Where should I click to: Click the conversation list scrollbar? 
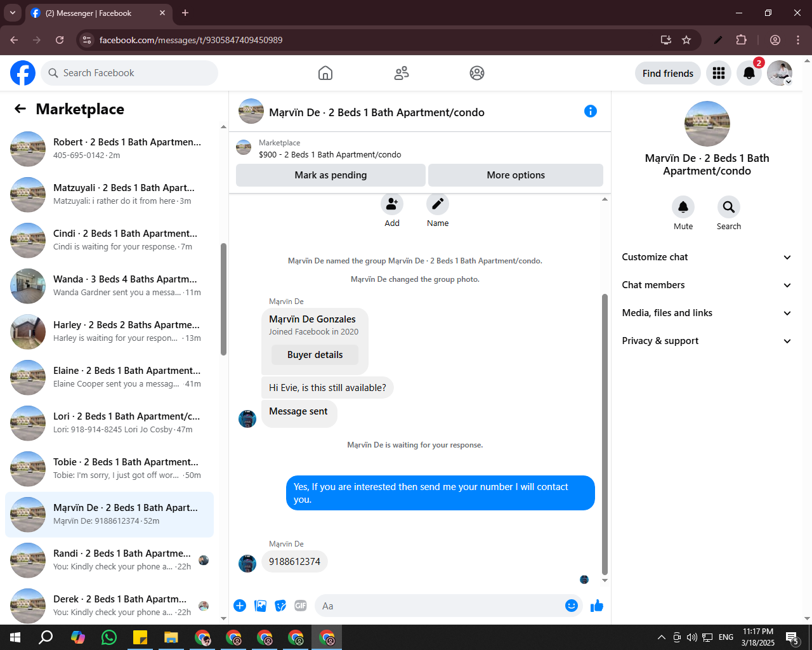click(x=223, y=300)
